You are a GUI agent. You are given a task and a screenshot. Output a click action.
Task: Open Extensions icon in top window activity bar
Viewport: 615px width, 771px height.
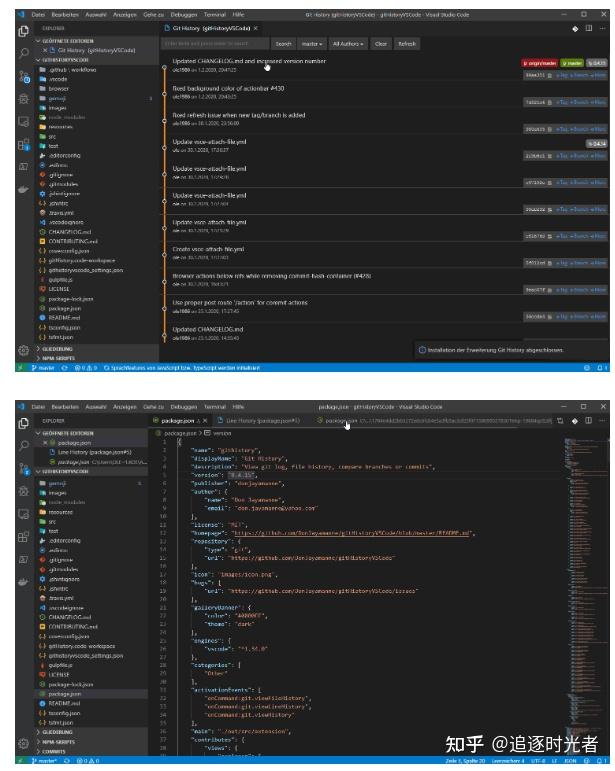coord(24,145)
